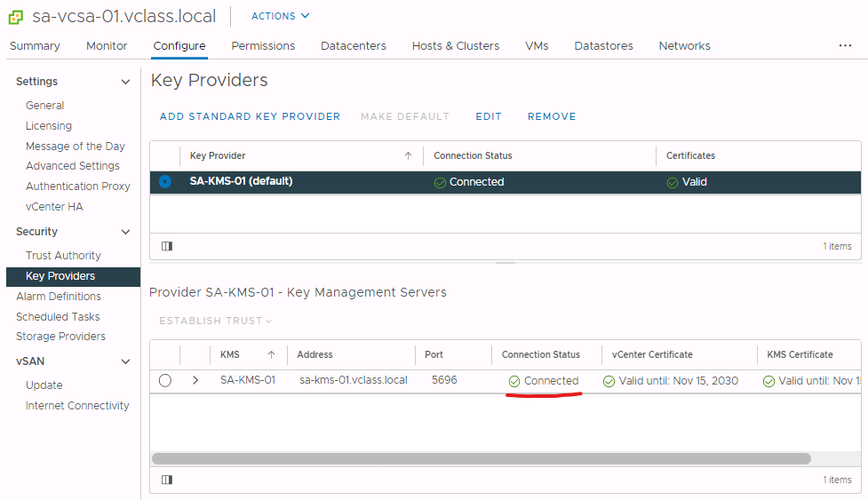Click the REMOVE key provider button
This screenshot has height=500, width=868.
[x=552, y=116]
